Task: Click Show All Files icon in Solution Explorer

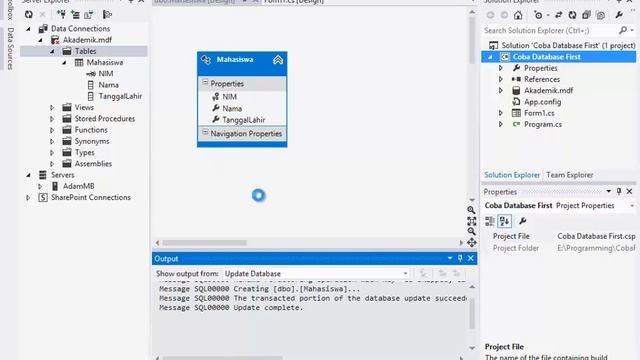Action: point(600,15)
